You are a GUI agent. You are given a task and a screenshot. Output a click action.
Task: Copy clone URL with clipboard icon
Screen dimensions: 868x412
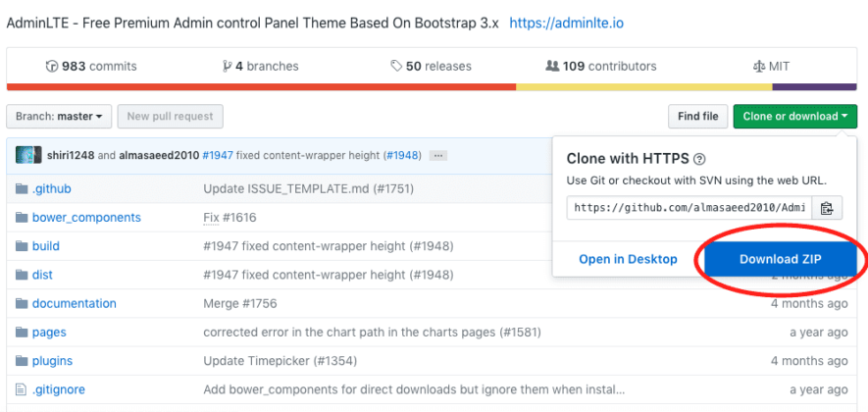tap(827, 208)
